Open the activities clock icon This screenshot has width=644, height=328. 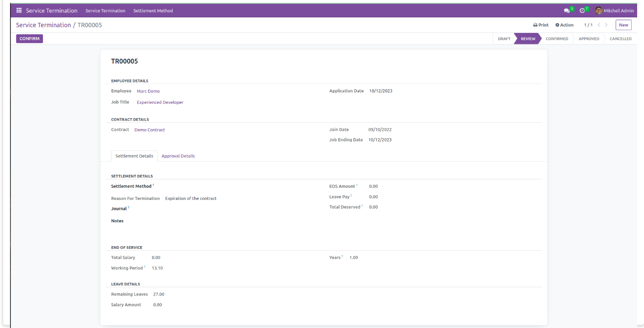(x=582, y=11)
